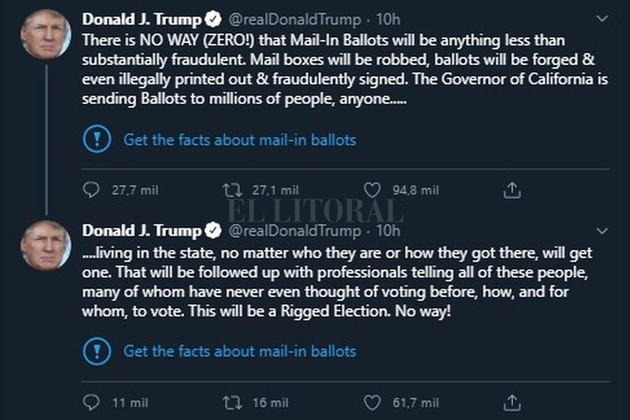Retweet the second tweet showing 16 mil
The height and width of the screenshot is (420, 630).
pos(232,402)
